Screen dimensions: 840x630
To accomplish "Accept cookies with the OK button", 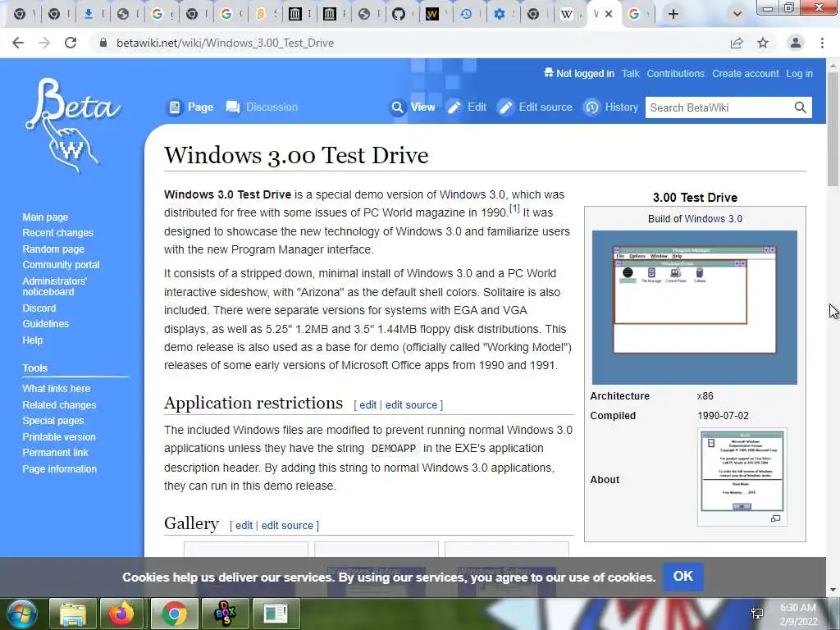I will (x=683, y=577).
